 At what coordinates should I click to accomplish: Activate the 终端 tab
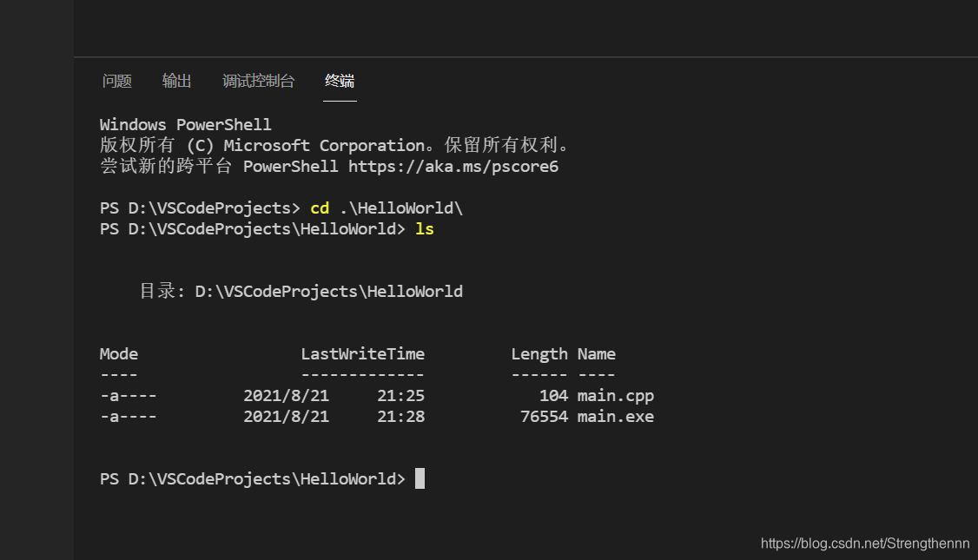[x=340, y=81]
